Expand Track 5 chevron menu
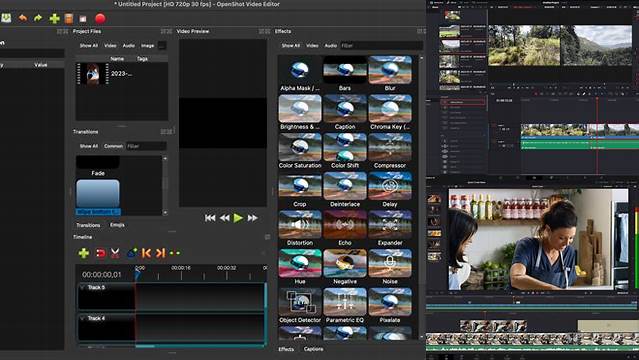Screen dimensions: 639x360 pos(83,287)
